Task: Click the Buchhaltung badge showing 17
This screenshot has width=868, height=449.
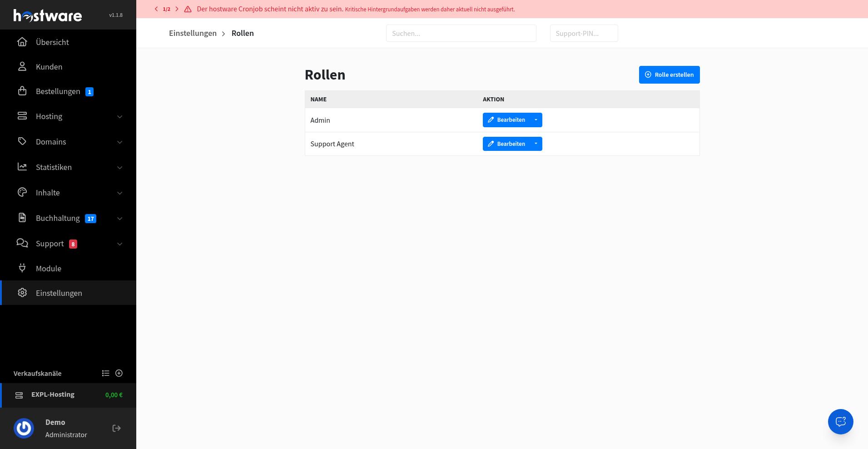Action: 90,219
